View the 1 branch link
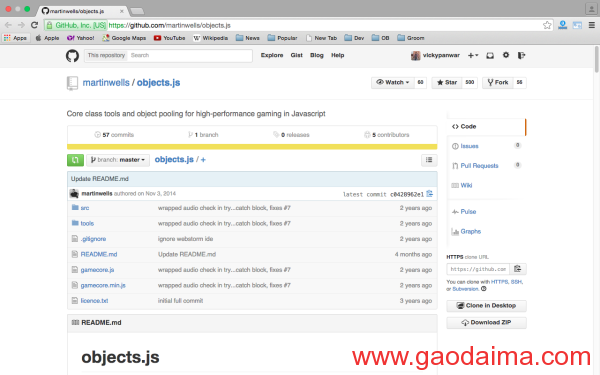 pos(203,135)
